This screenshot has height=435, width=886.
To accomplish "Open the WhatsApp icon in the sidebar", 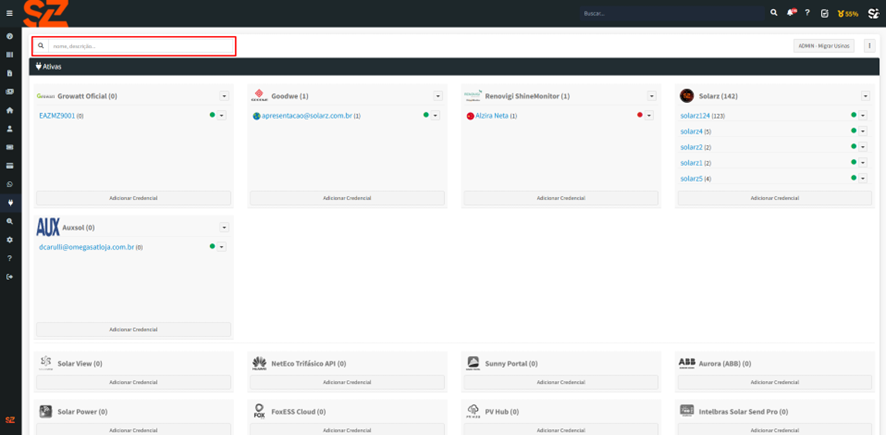I will coord(10,184).
